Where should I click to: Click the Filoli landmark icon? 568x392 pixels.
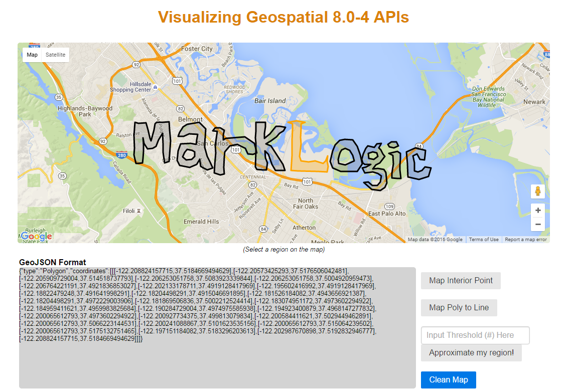[x=138, y=211]
